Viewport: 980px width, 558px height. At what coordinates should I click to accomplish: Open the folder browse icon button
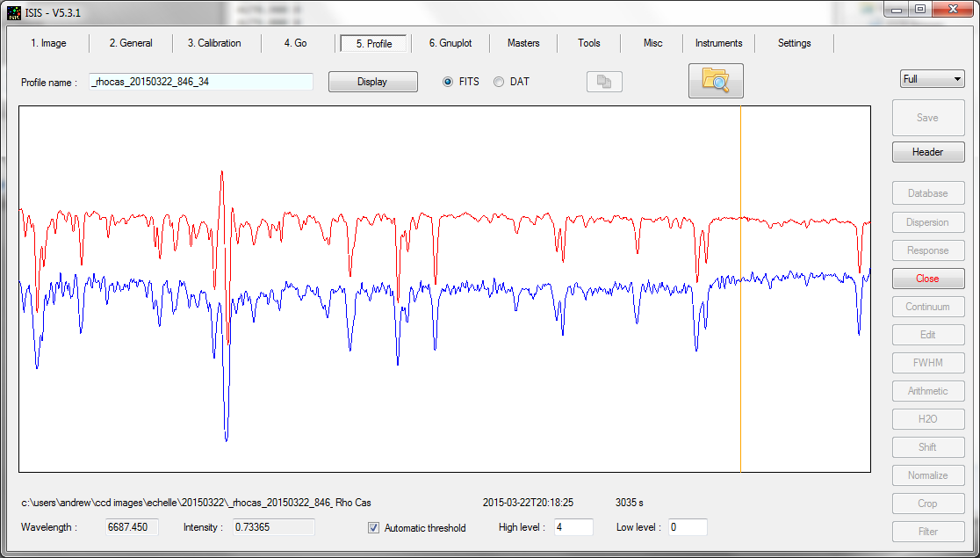tap(716, 81)
